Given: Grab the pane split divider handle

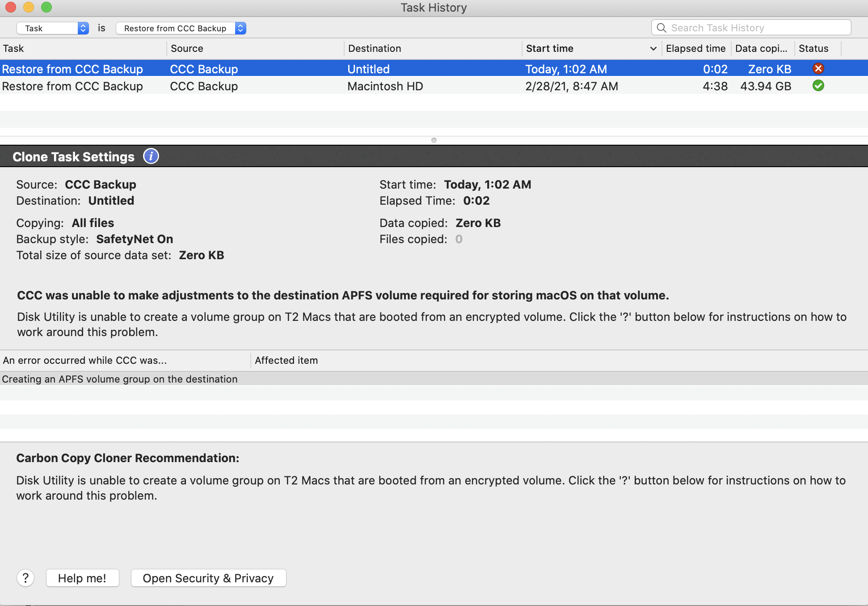Looking at the screenshot, I should click(x=434, y=140).
